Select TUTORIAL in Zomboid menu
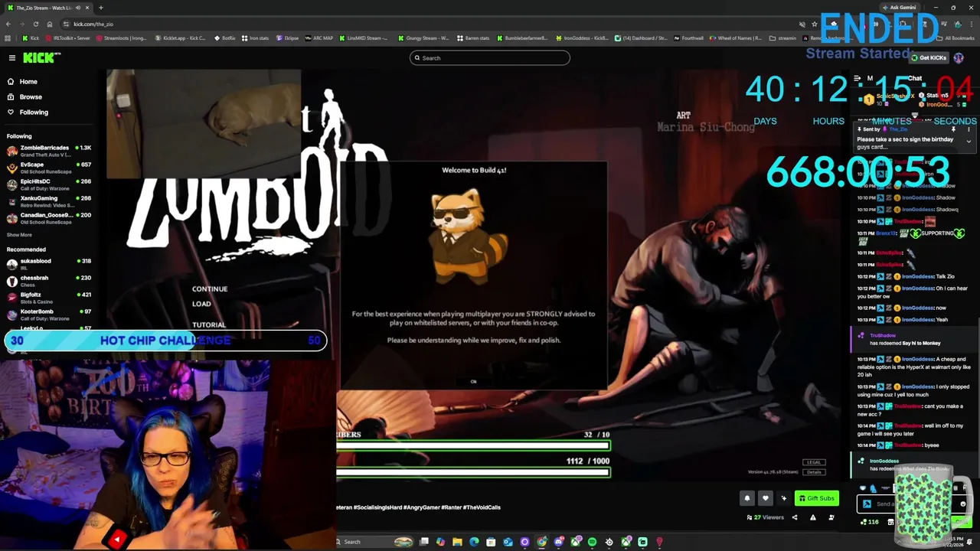The height and width of the screenshot is (551, 980). point(209,325)
